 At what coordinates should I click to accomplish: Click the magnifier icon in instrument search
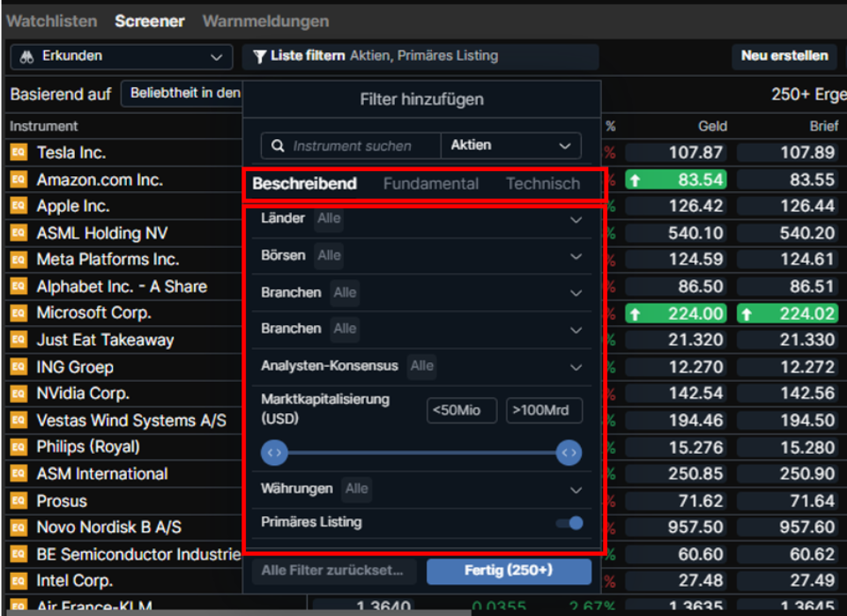[279, 146]
